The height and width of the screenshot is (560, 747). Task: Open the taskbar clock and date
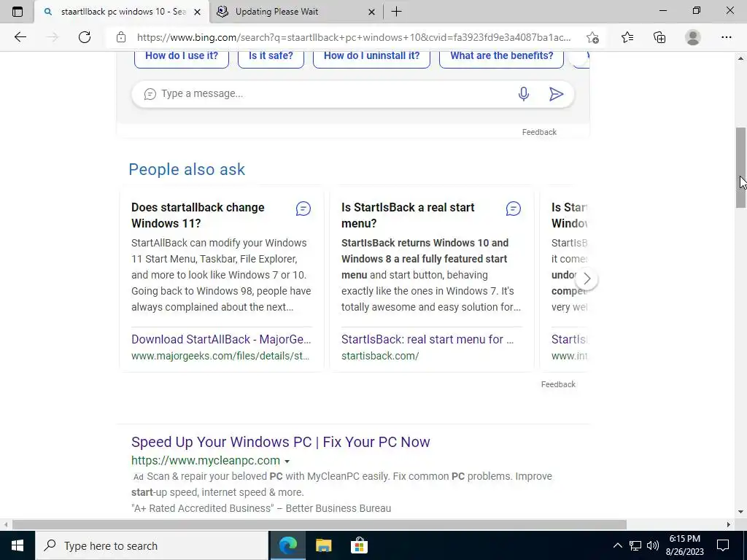pos(684,545)
